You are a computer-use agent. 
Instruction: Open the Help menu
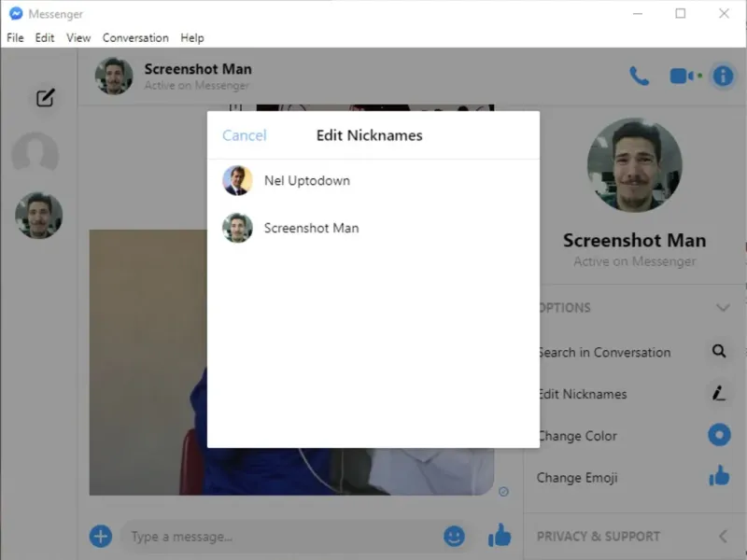(192, 37)
